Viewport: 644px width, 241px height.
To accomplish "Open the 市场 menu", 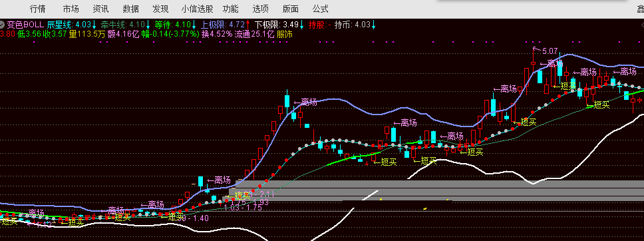I will tap(71, 9).
